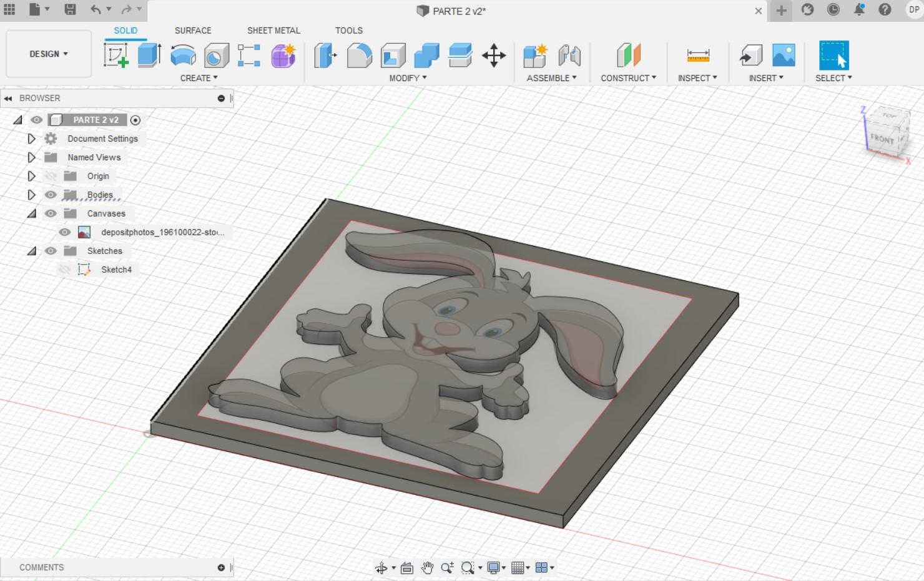Open the INSERT dropdown menu
Image resolution: width=924 pixels, height=581 pixels.
pyautogui.click(x=766, y=78)
